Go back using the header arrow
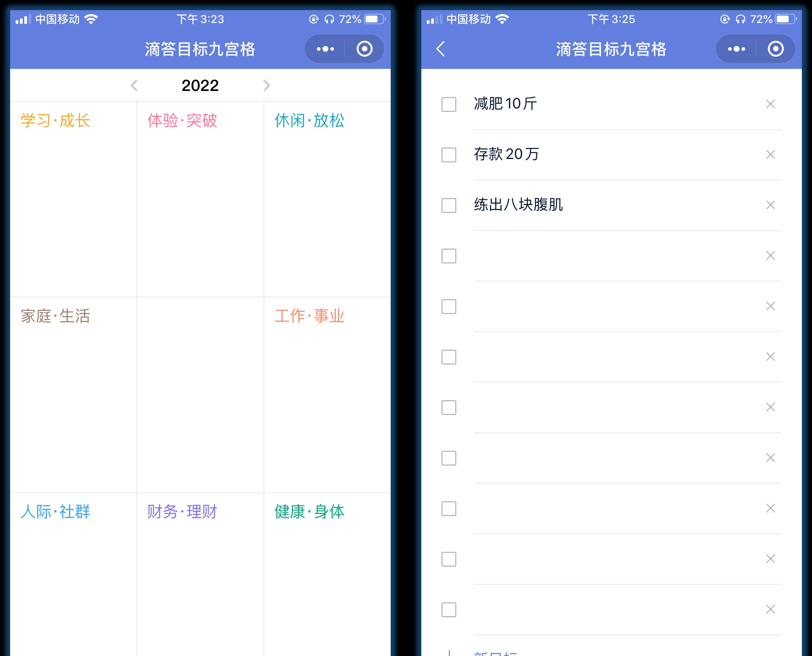Screen dimensions: 812x656 click(440, 49)
